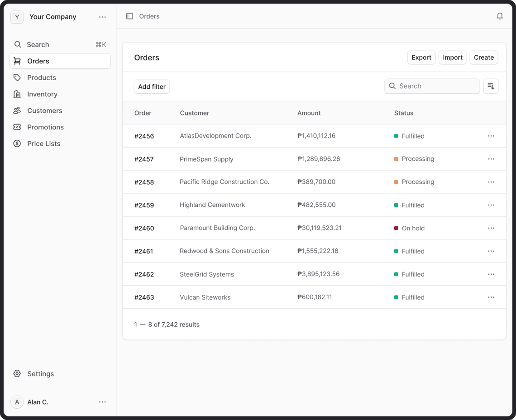Screen dimensions: 516x420
Task: Focus the orders table Search field
Action: pyautogui.click(x=432, y=86)
